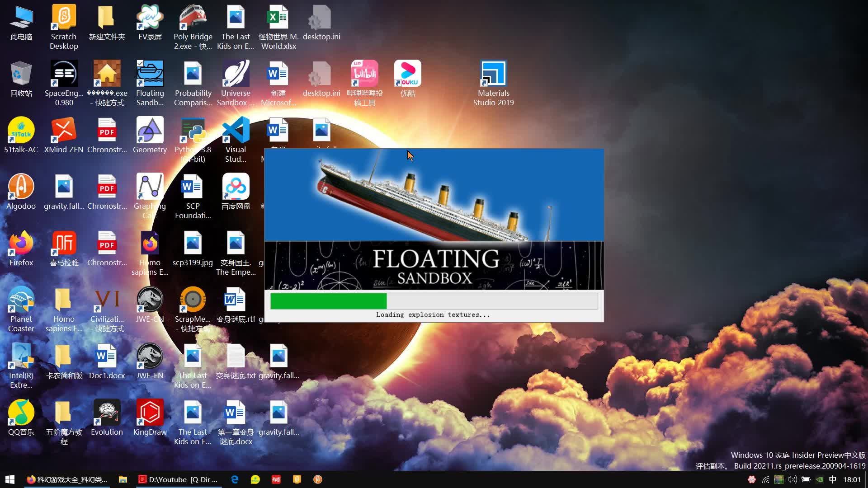Launch Firefox from the desktop

pyautogui.click(x=21, y=249)
